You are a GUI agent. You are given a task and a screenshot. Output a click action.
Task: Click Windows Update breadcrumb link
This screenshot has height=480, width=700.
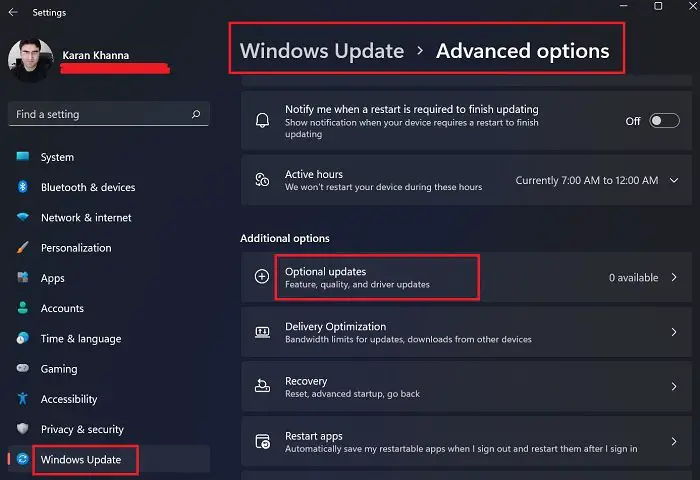pyautogui.click(x=322, y=50)
